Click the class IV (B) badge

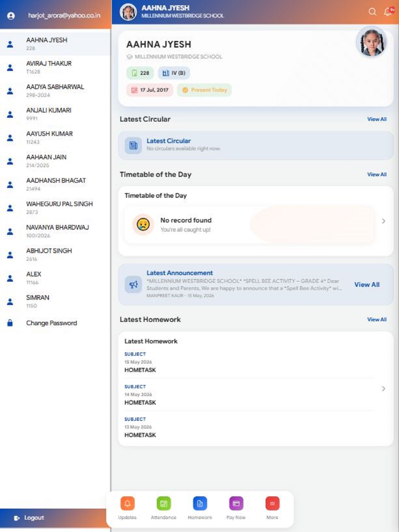click(174, 73)
